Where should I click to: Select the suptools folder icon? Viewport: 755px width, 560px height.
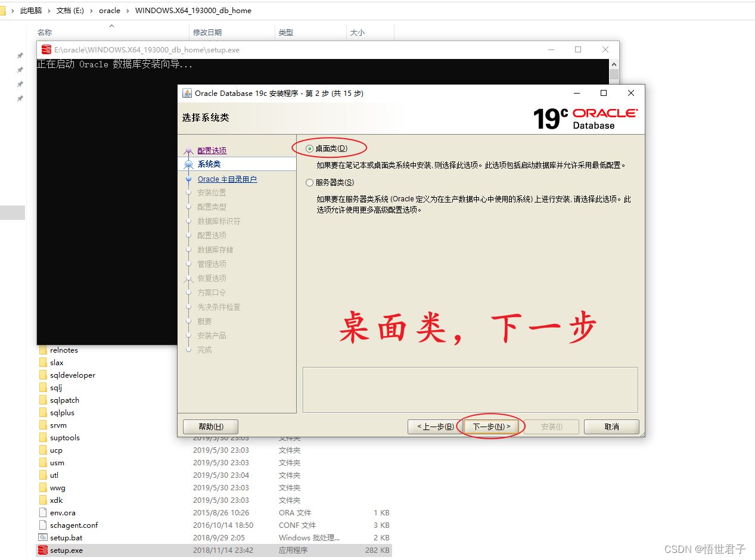(42, 437)
